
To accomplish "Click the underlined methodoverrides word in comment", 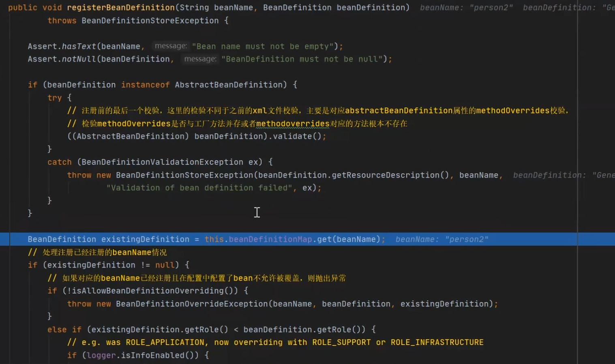I will [x=293, y=123].
